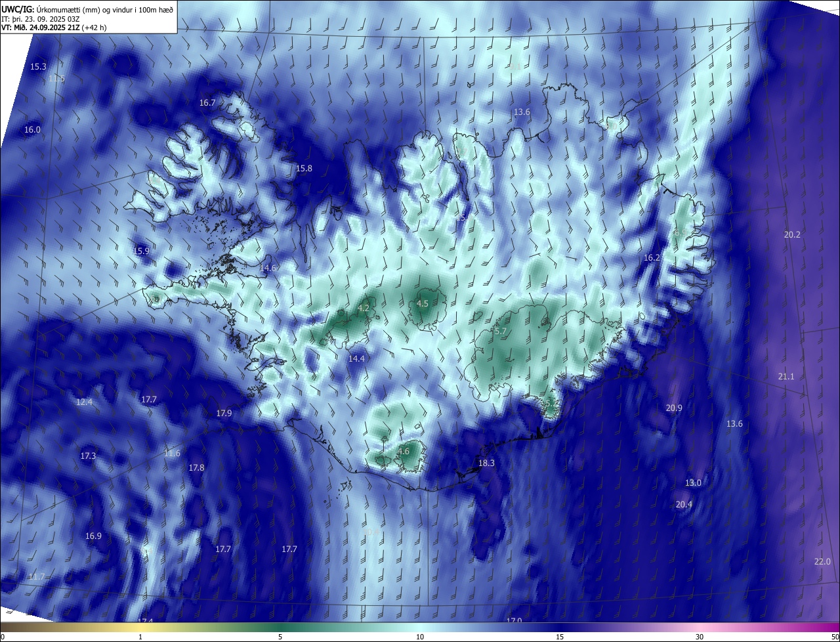Click the 18.3 value on the south coast

click(486, 463)
